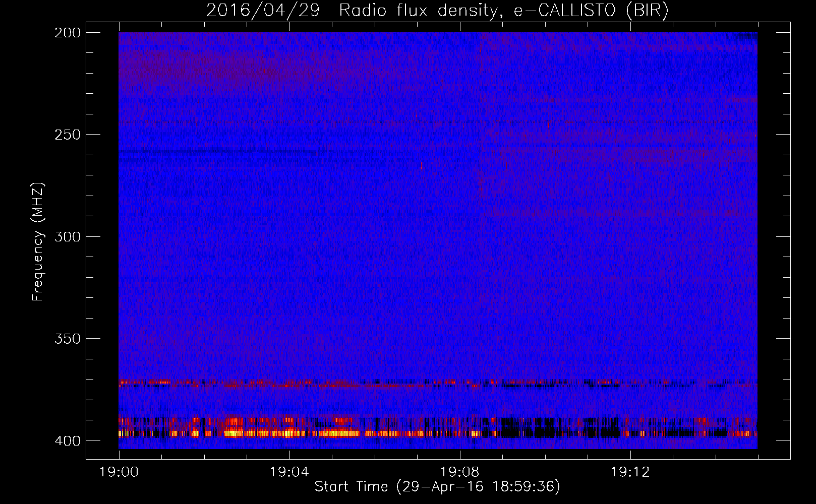The width and height of the screenshot is (816, 504).
Task: Click the 19:00 time tick label
Action: (119, 472)
